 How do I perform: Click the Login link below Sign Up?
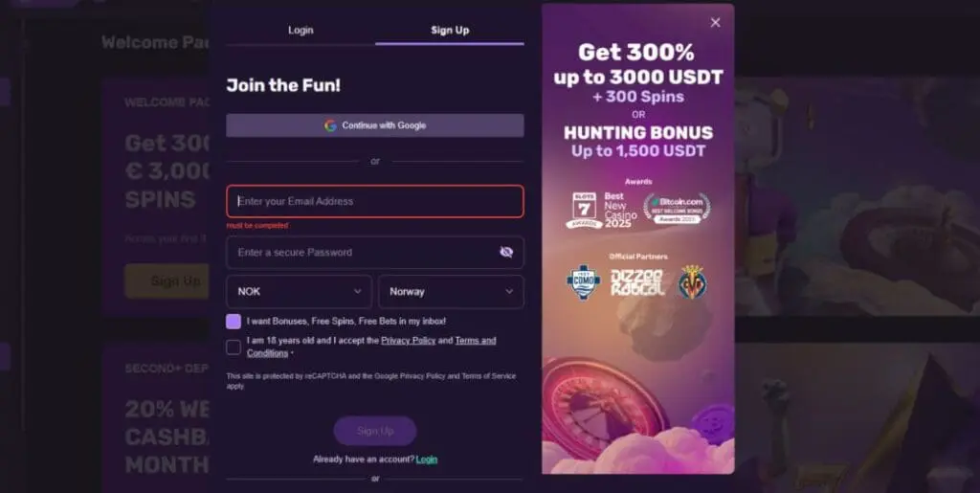coord(426,459)
